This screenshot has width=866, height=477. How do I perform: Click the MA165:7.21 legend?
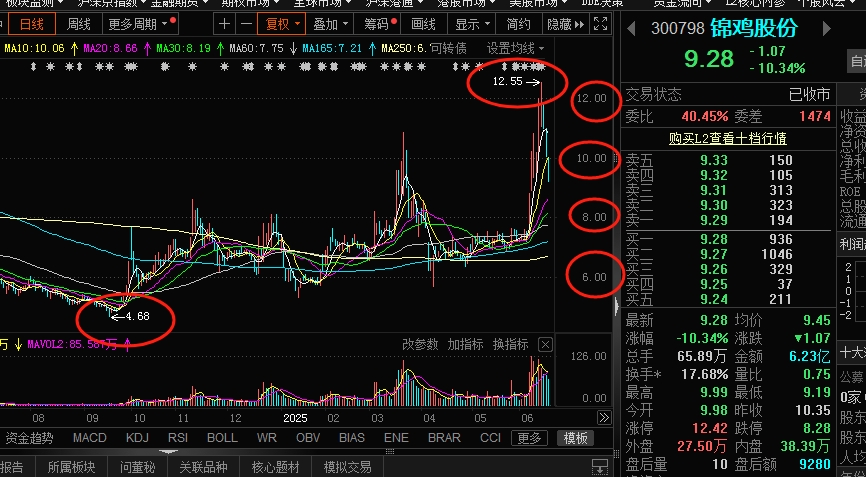pos(332,49)
